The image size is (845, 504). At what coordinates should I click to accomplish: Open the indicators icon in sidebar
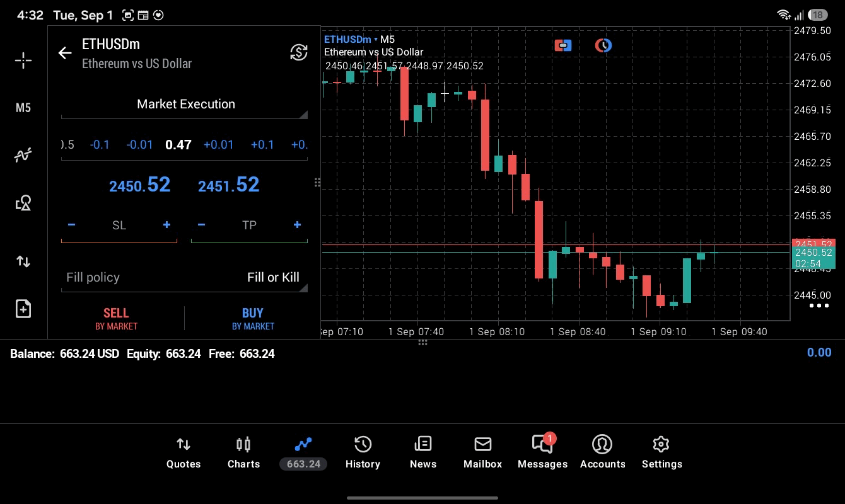point(23,155)
